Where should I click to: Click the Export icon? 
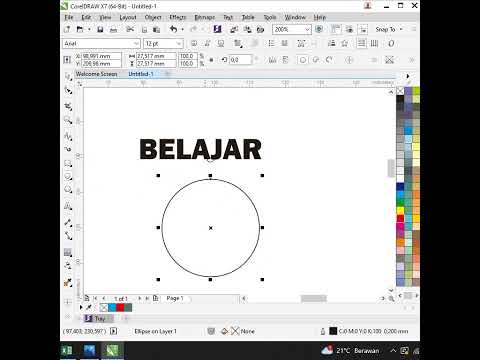pos(247,29)
